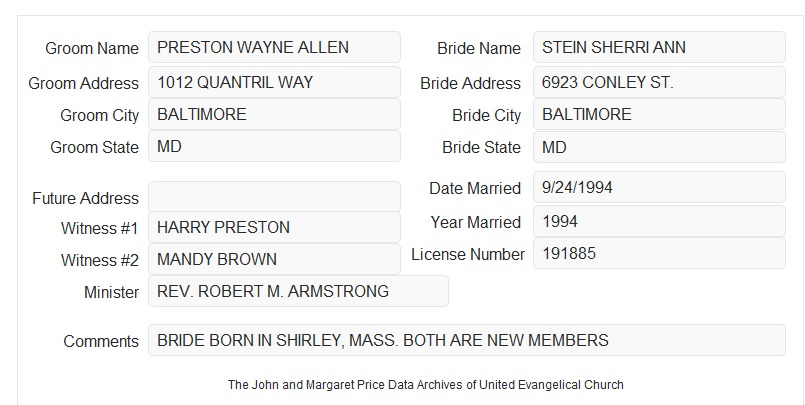Focus the Bride City field
805x405 pixels.
(x=659, y=114)
